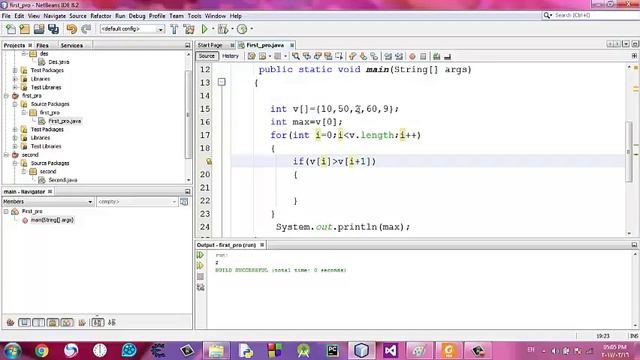Click the Save All toolbar icon

point(53,29)
